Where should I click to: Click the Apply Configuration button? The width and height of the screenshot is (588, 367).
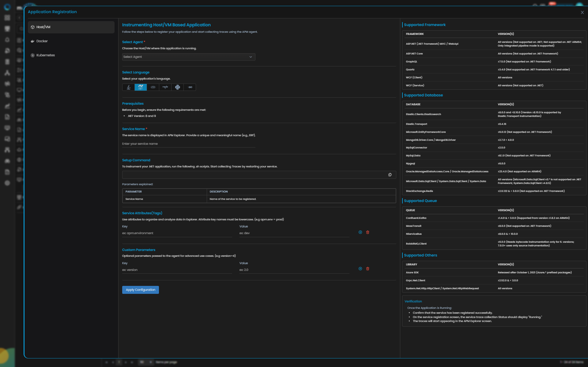point(140,290)
